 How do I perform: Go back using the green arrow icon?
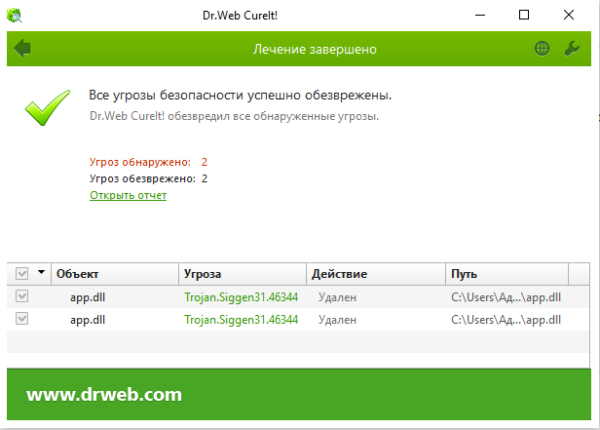[22, 49]
